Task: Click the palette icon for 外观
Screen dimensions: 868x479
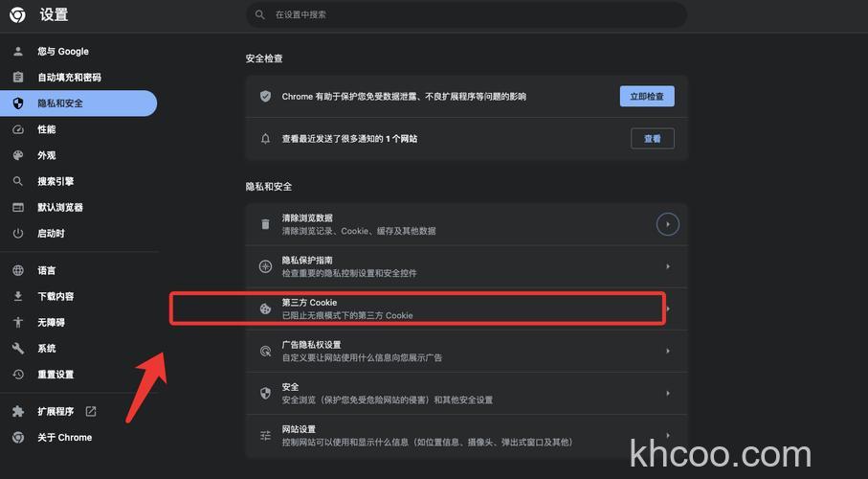Action: [18, 155]
